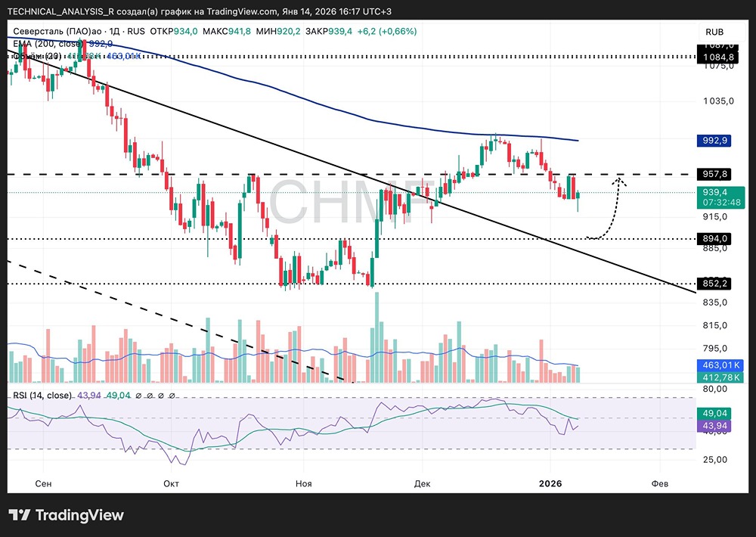
Task: Click the ОТКР 934,0 open value
Action: 174,31
